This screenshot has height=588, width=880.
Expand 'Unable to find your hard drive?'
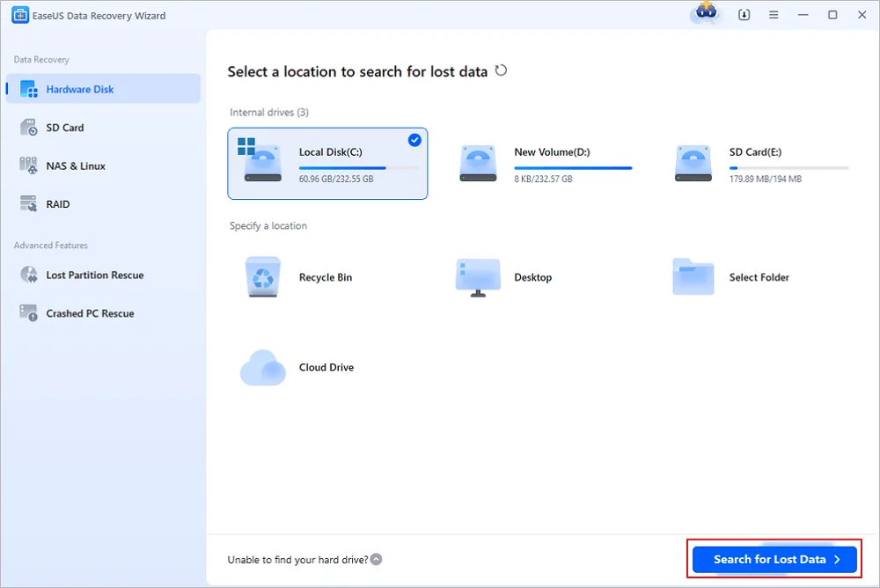click(x=304, y=559)
